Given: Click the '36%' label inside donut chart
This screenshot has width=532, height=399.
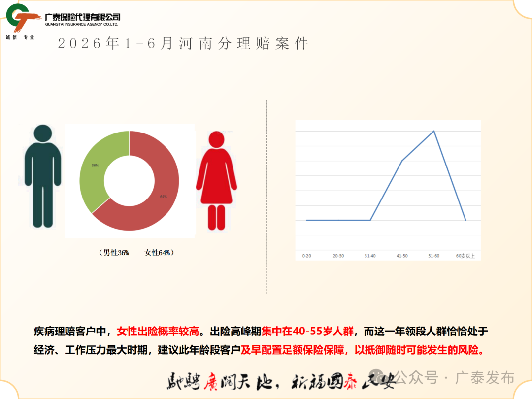Looking at the screenshot, I should 95,166.
